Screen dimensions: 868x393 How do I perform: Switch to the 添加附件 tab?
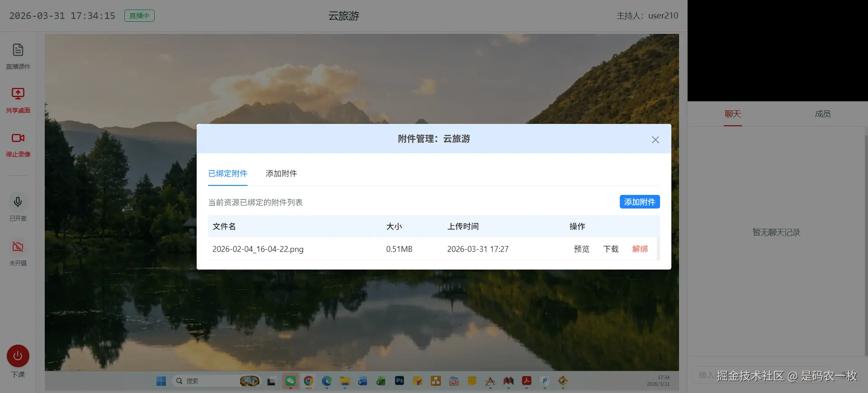pyautogui.click(x=281, y=174)
